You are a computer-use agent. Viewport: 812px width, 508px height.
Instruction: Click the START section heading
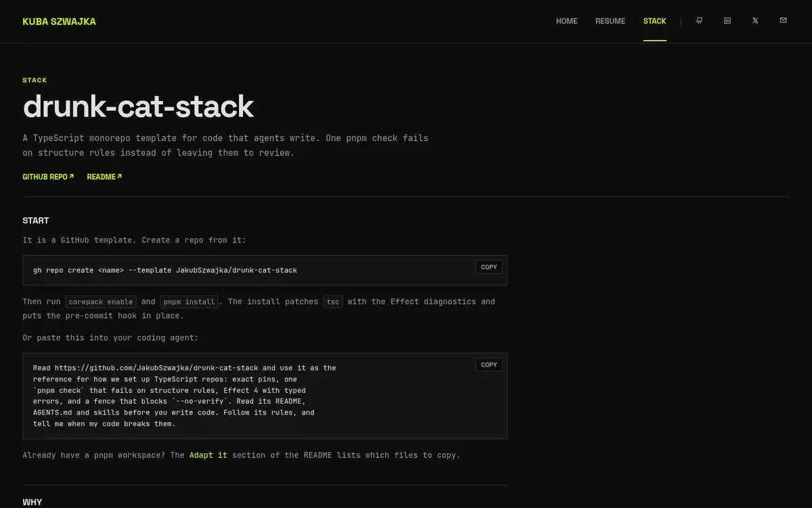click(36, 221)
